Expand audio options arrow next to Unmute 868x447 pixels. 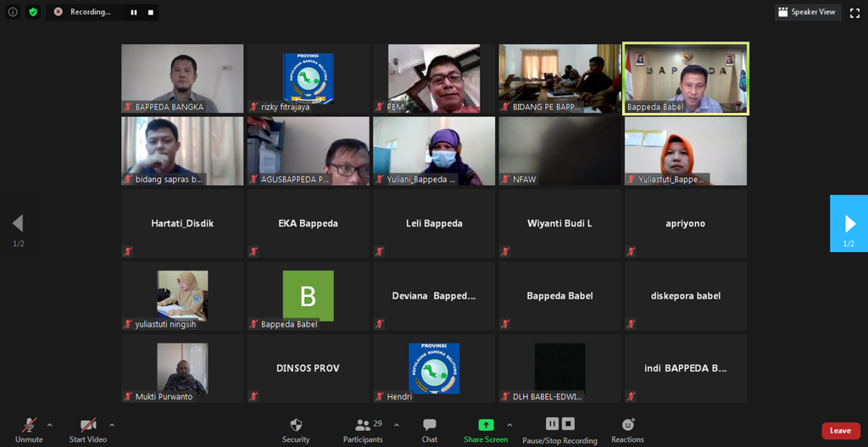coord(49,425)
